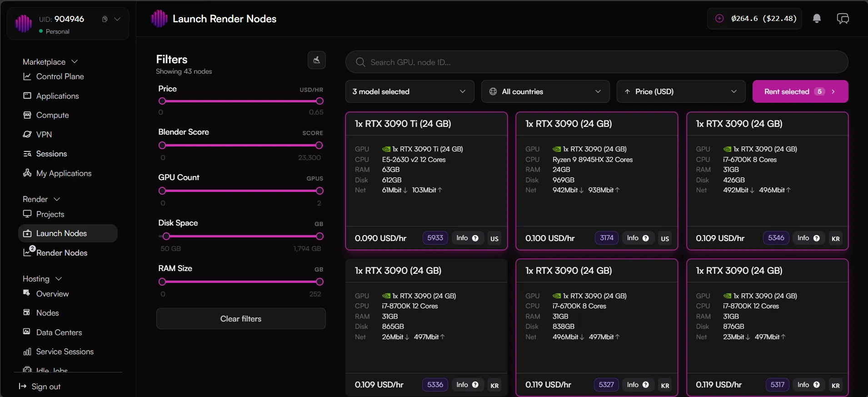
Task: Open Nodes under Hosting
Action: (47, 313)
